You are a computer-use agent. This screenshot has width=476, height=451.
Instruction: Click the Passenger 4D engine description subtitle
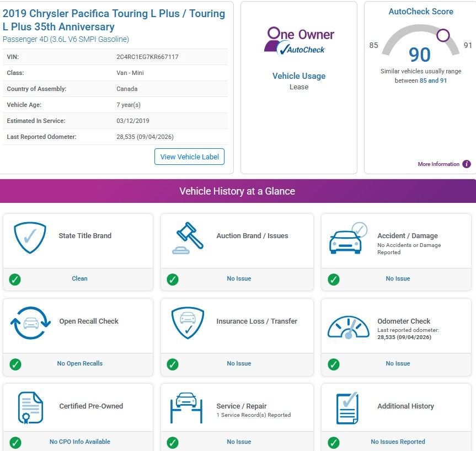pos(66,39)
